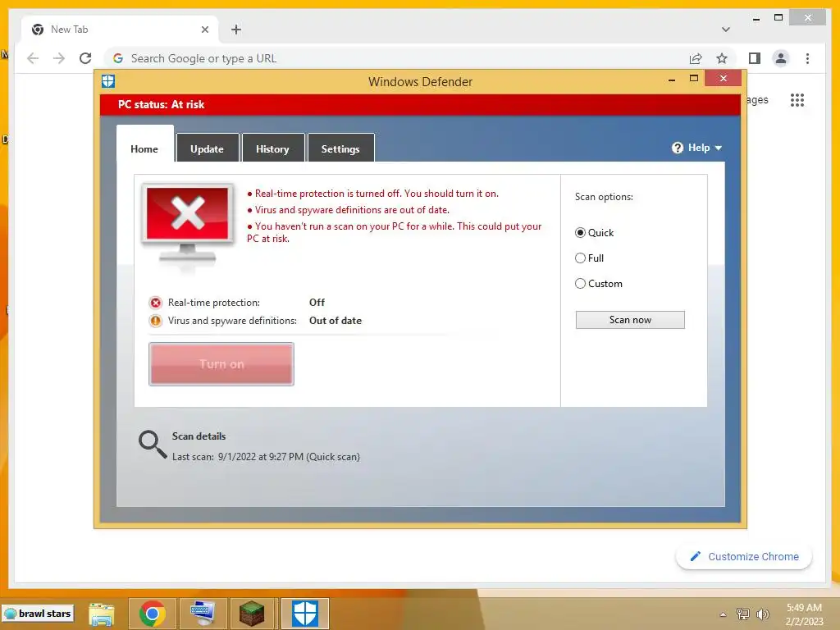Bookmark the page with the star icon
Viewport: 840px width, 630px height.
click(722, 58)
